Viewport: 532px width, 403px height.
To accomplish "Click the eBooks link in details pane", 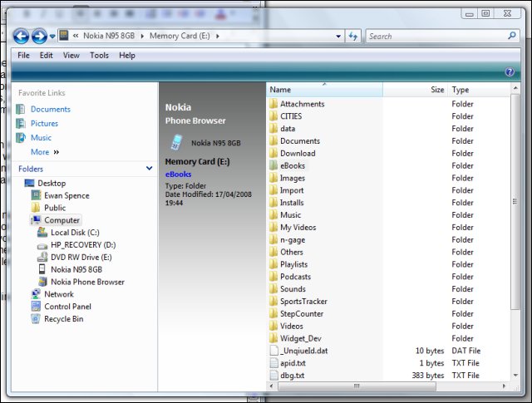I will point(179,174).
